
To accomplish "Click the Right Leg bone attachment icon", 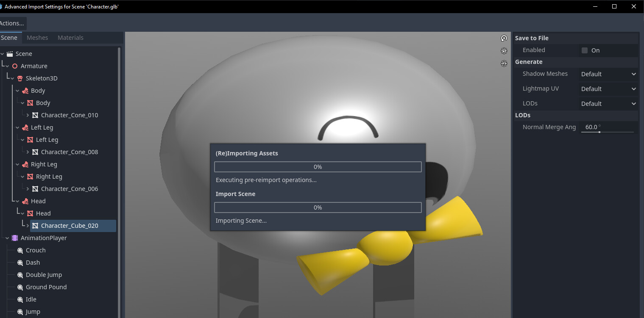I will pos(25,164).
